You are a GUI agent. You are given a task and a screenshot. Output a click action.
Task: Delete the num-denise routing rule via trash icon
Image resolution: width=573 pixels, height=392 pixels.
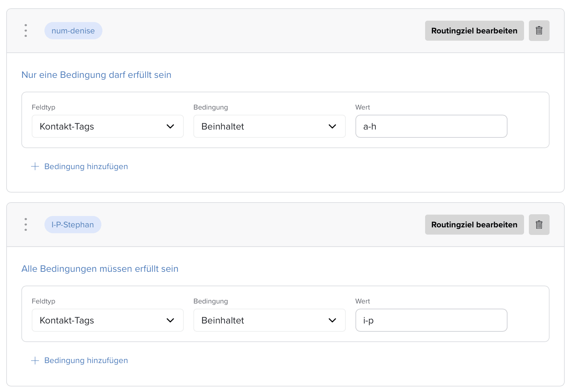pyautogui.click(x=539, y=31)
